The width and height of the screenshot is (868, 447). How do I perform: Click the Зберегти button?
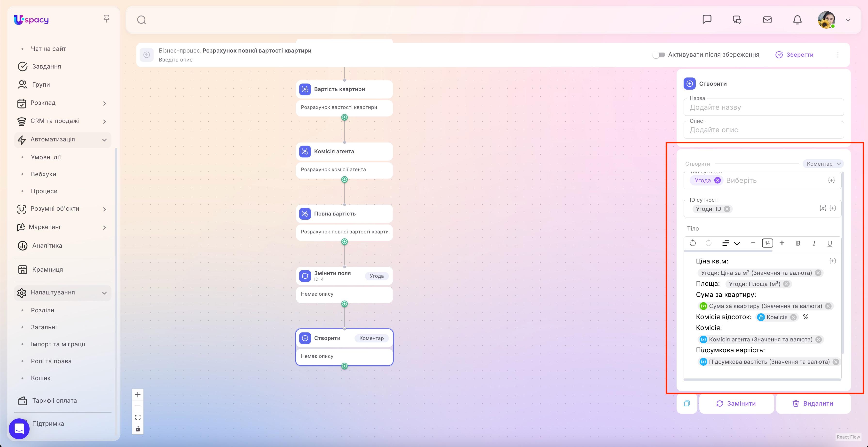[x=794, y=54]
